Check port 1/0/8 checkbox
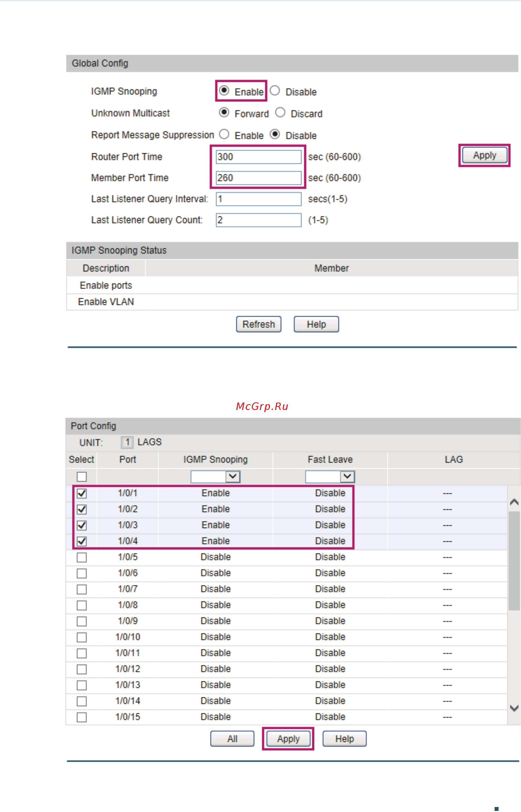This screenshot has width=521, height=812. tap(82, 605)
